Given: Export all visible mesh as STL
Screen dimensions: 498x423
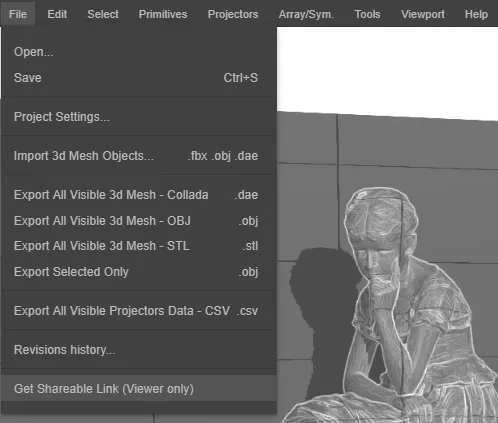Looking at the screenshot, I should coord(139,246).
